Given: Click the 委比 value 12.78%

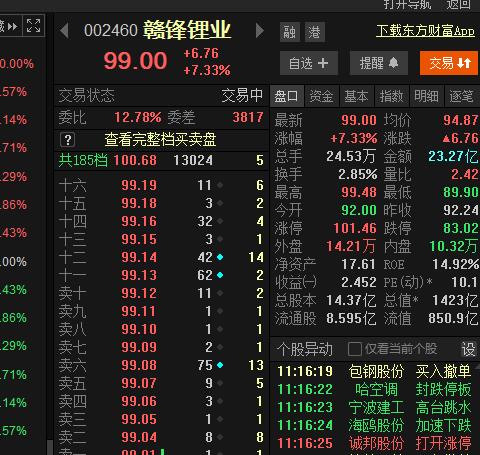Looking at the screenshot, I should click(138, 117).
